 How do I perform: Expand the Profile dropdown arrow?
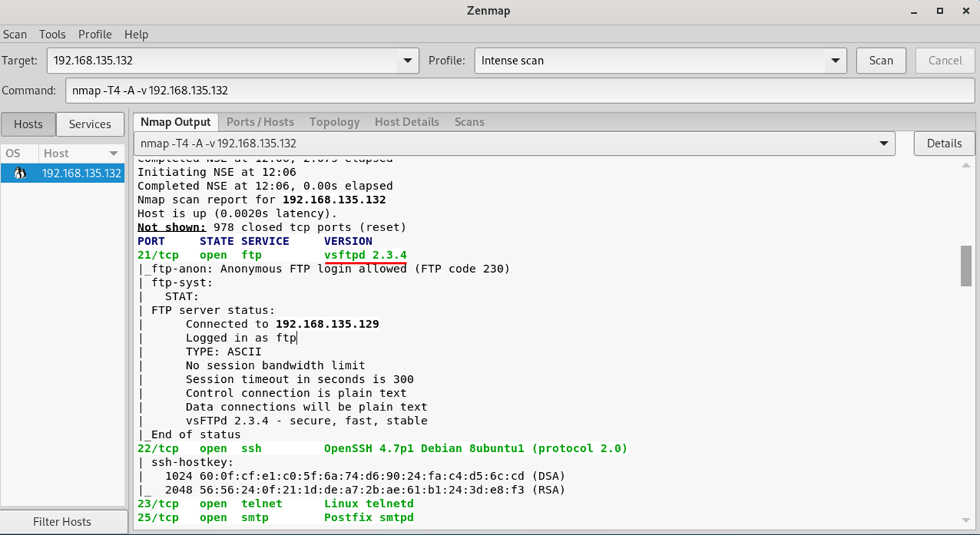[x=836, y=61]
